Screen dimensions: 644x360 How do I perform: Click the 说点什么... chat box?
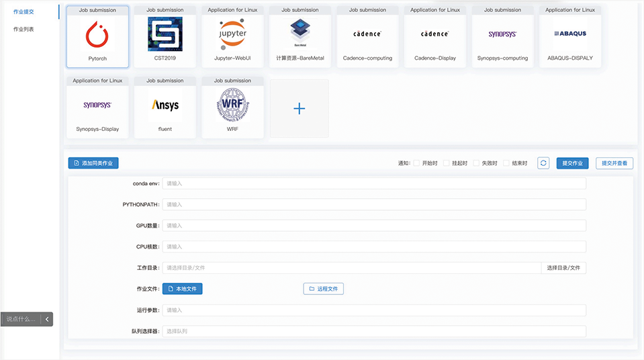click(x=21, y=319)
